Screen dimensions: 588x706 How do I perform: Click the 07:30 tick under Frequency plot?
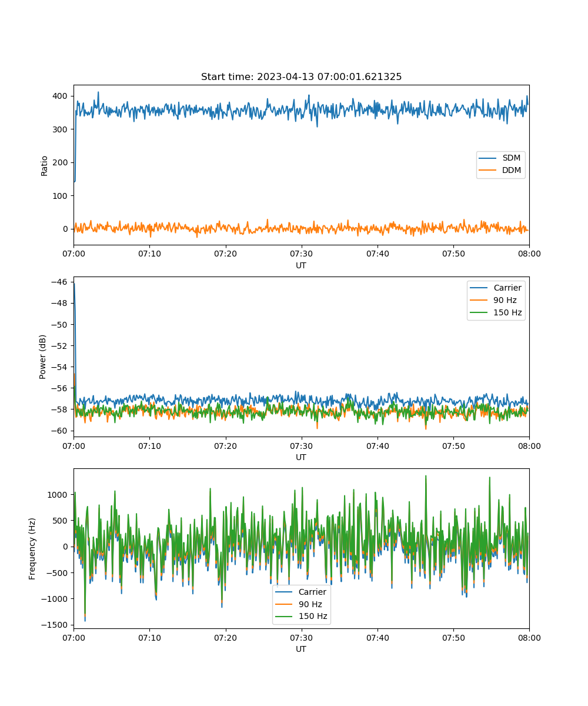point(301,637)
